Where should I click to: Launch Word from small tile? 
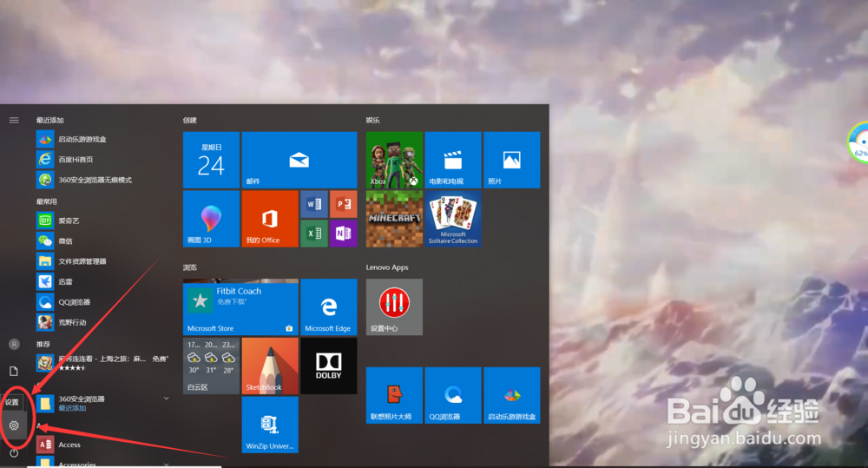point(314,204)
